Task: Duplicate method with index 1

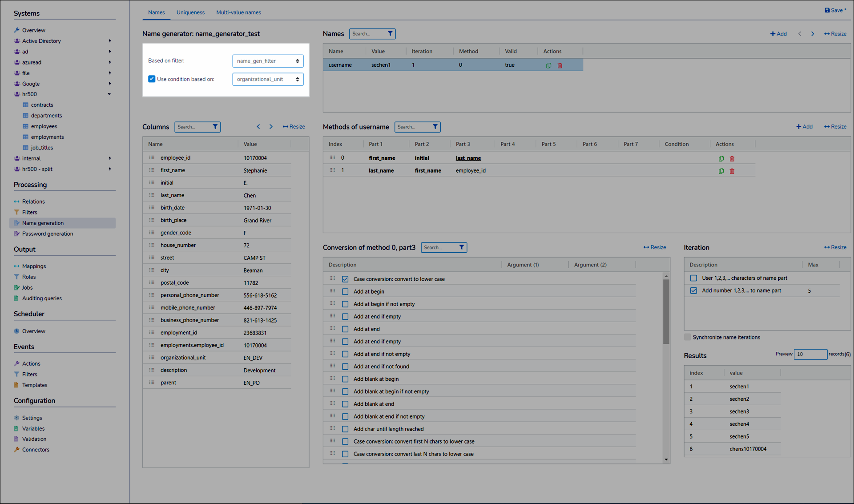Action: tap(721, 171)
